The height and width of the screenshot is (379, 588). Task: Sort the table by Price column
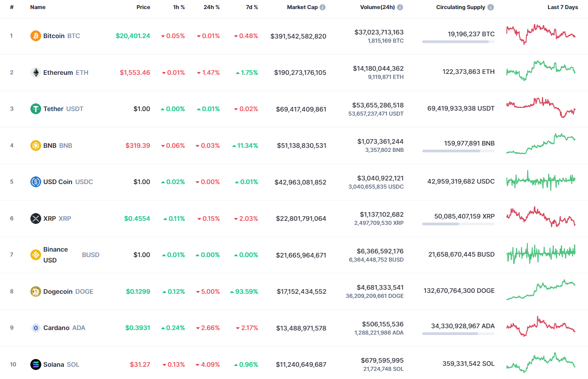(x=143, y=7)
